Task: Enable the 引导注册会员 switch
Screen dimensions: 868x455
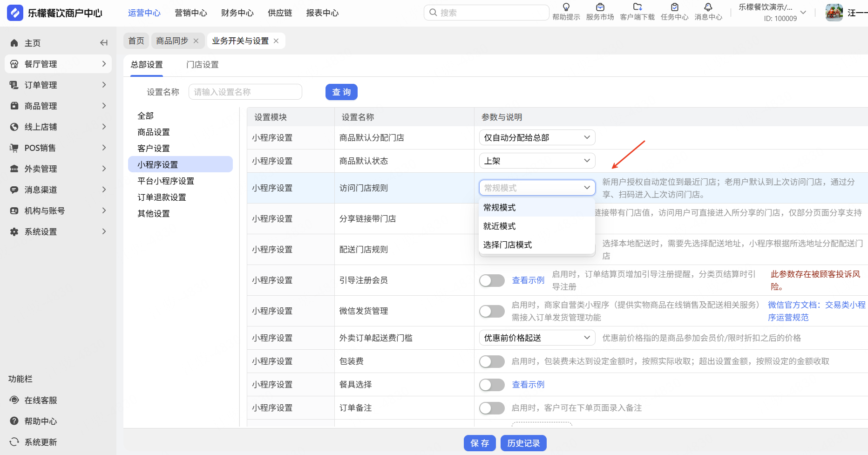Action: click(x=492, y=280)
